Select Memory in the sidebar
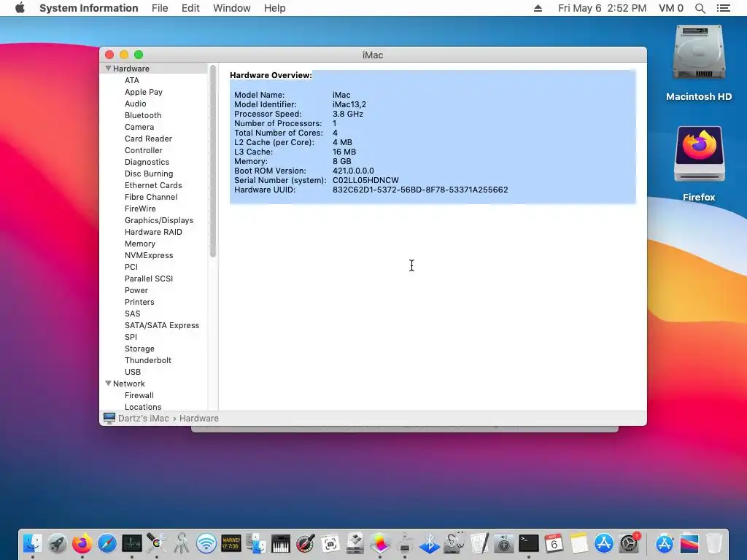The width and height of the screenshot is (747, 560). pyautogui.click(x=139, y=244)
